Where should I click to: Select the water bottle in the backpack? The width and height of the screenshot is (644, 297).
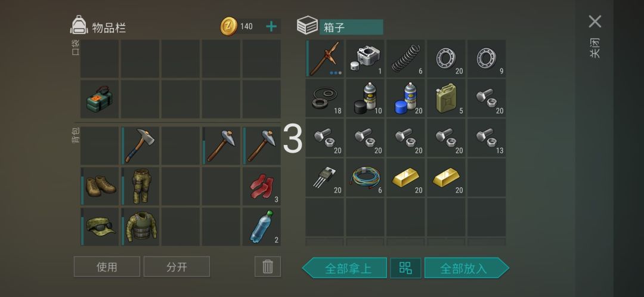262,227
